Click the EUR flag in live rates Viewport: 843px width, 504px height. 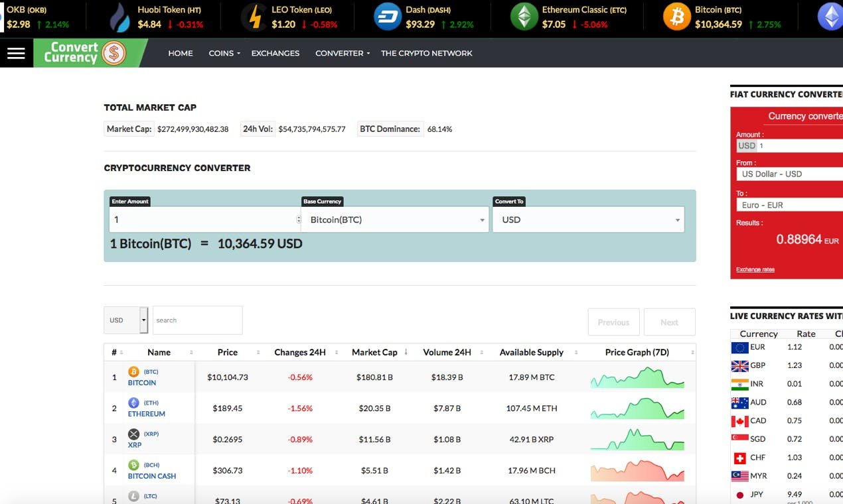coord(739,347)
